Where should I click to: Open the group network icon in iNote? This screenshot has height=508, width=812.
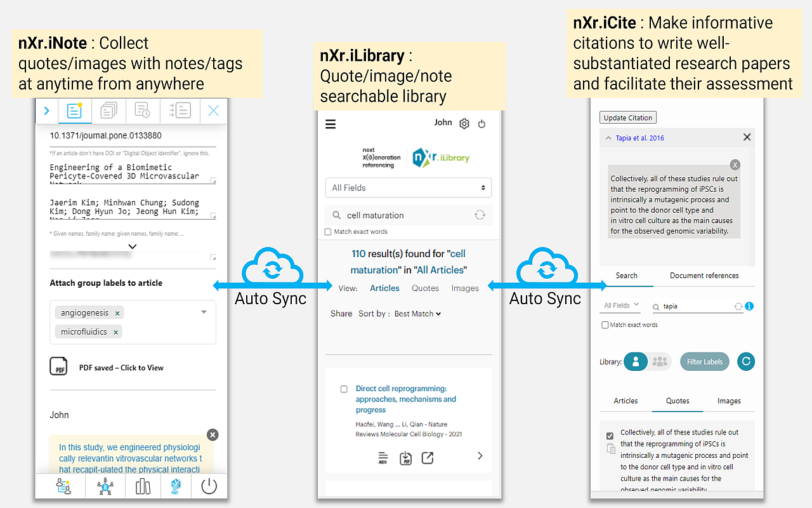[105, 487]
